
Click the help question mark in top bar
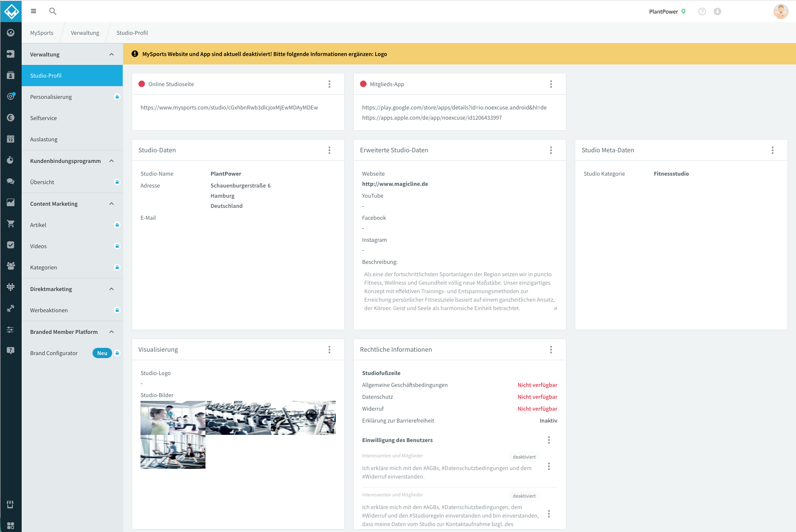702,11
